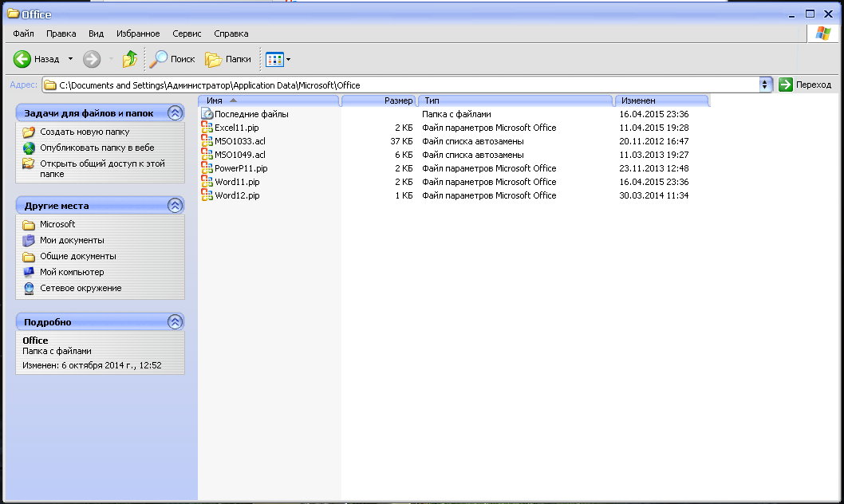Click the Создать новую папку link
The height and width of the screenshot is (504, 844).
[x=85, y=132]
